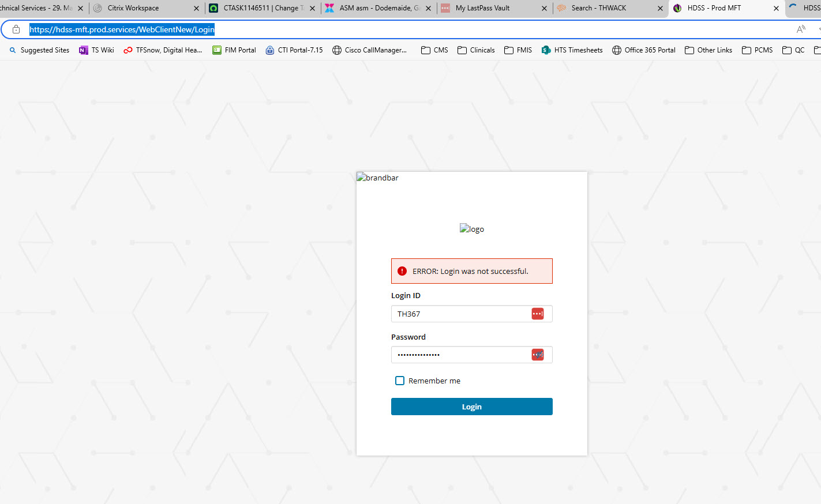Click the Citrix Workspace tab favicon
The image size is (821, 504).
coord(98,8)
